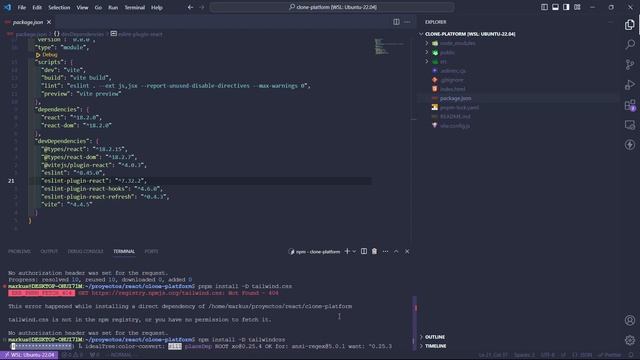Open the Manage gear icon
This screenshot has height=360, width=640.
tap(629, 340)
